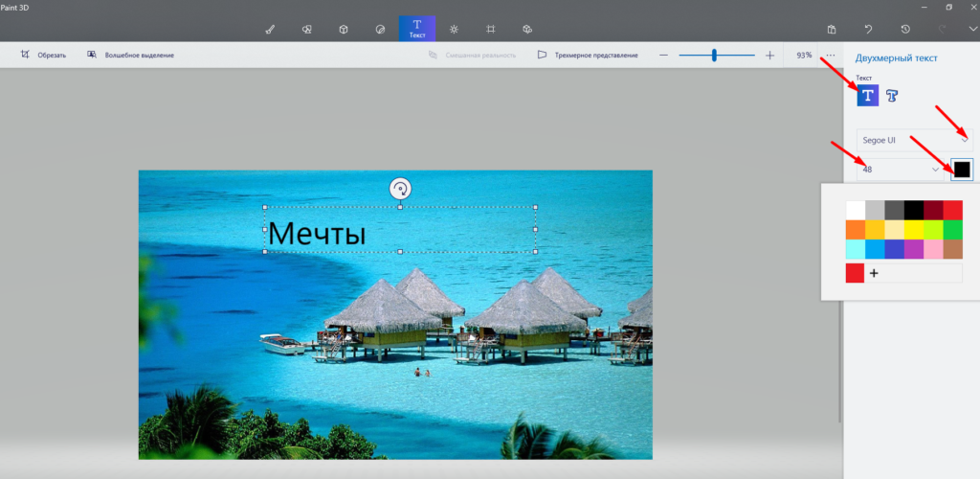This screenshot has width=980, height=479.
Task: Click the word Мечты on the canvas
Action: pyautogui.click(x=316, y=234)
